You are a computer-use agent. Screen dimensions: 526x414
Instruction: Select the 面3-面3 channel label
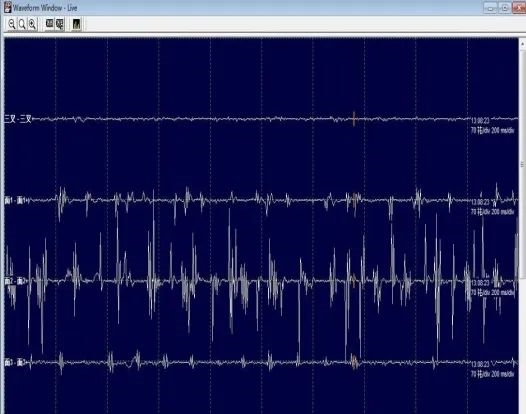[x=15, y=362]
